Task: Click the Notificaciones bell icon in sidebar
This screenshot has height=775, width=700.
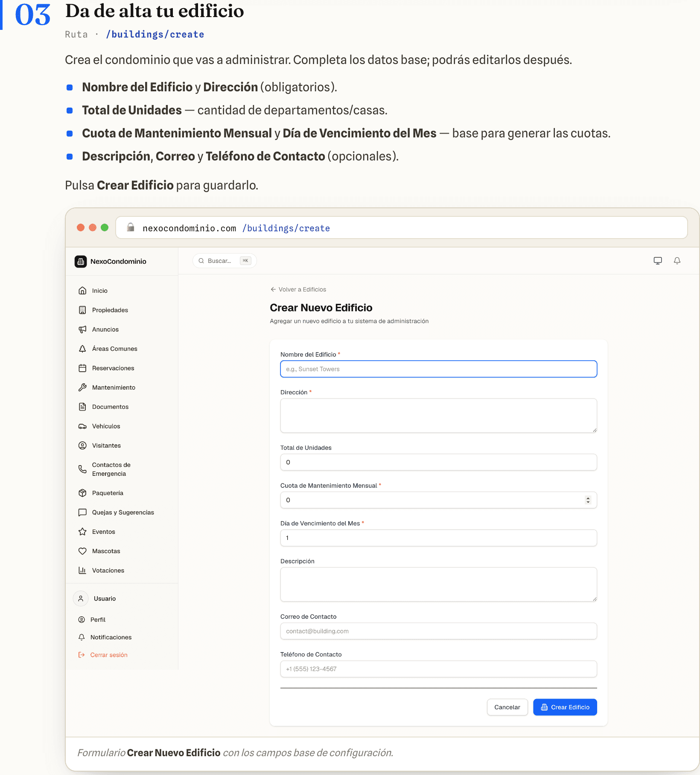Action: click(x=82, y=637)
